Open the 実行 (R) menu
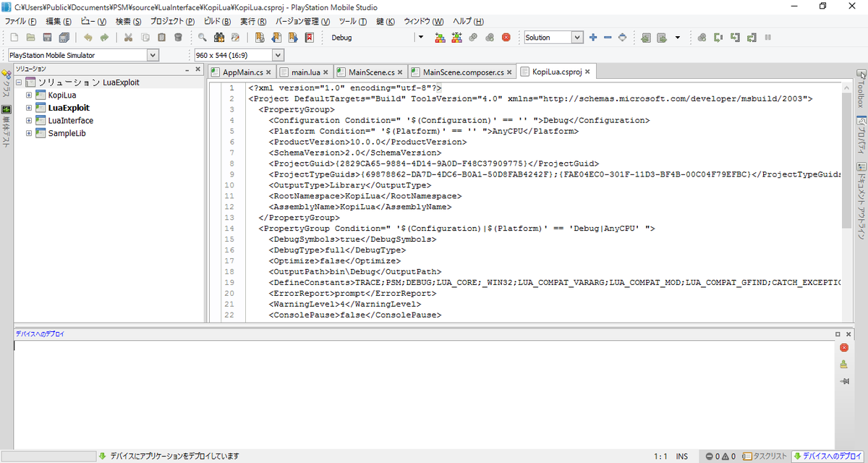The image size is (868, 463). (x=255, y=22)
